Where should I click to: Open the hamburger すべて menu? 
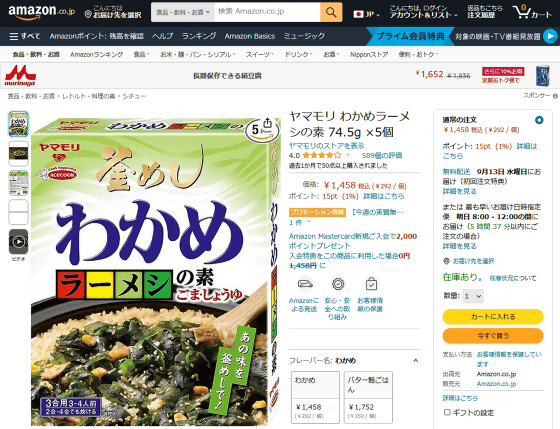[24, 36]
